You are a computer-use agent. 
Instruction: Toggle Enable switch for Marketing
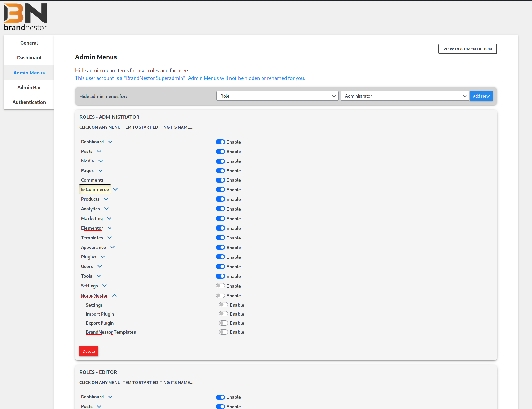tap(220, 219)
